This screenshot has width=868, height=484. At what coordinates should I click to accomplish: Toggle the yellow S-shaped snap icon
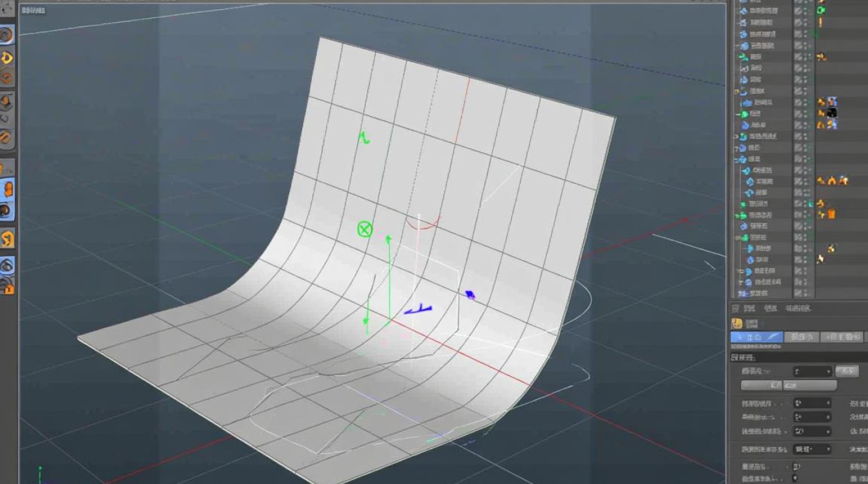tap(7, 239)
